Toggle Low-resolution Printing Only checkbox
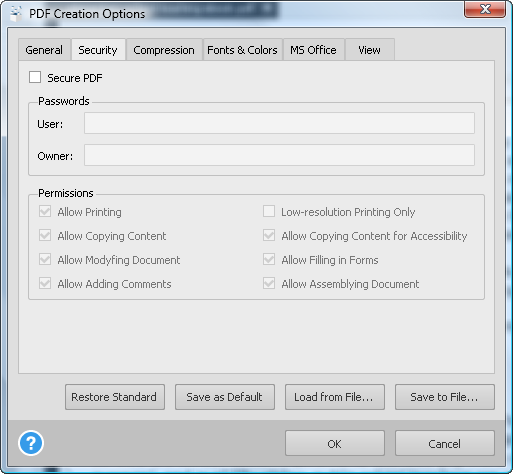Image resolution: width=513 pixels, height=474 pixels. point(269,211)
